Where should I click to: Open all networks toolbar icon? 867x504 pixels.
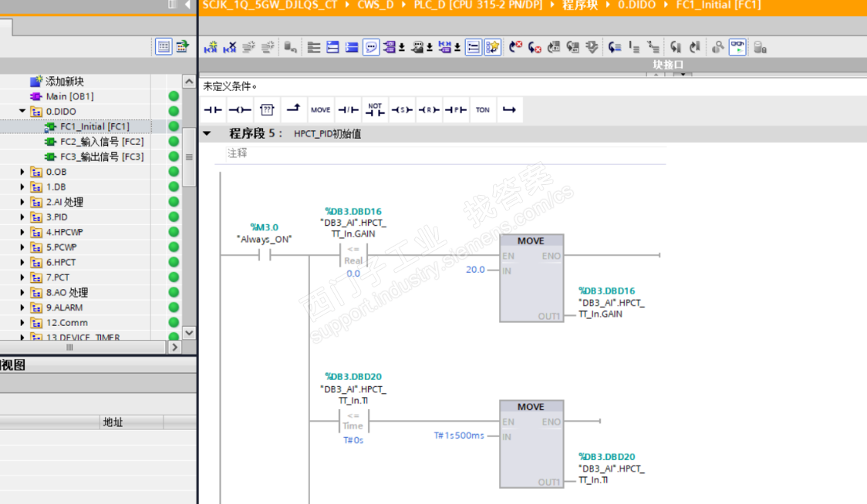(x=332, y=48)
